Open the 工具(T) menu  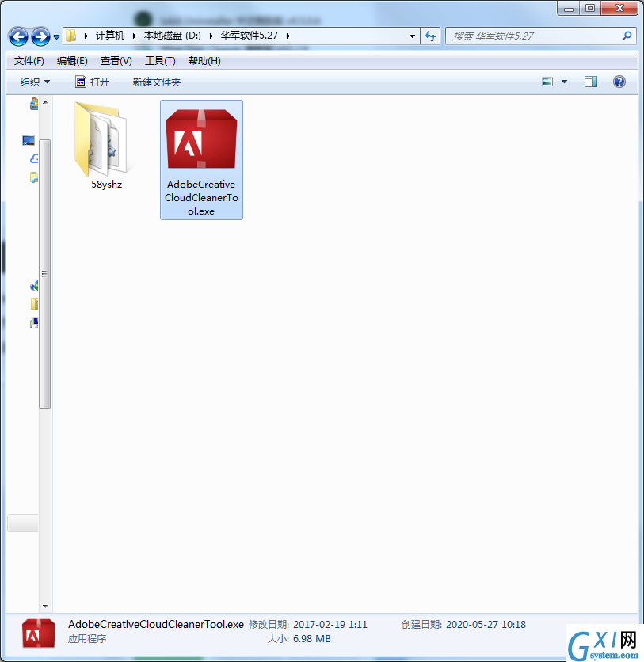[161, 61]
